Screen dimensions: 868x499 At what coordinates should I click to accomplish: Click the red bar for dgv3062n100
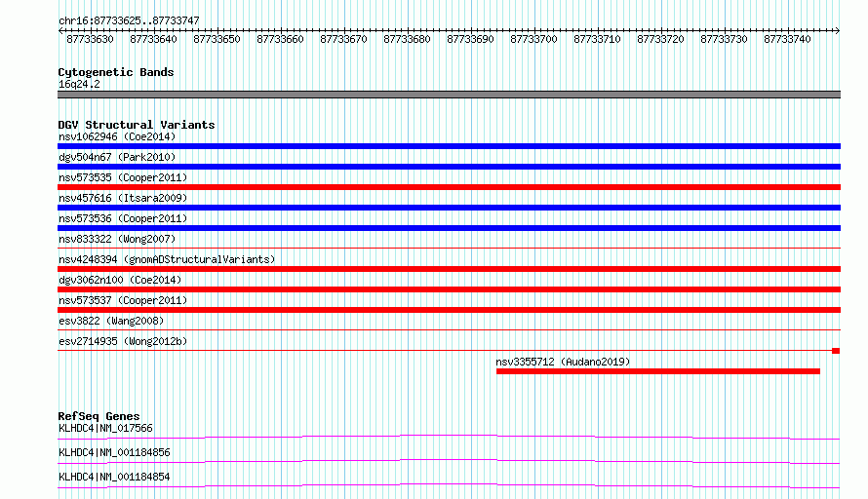pos(449,289)
